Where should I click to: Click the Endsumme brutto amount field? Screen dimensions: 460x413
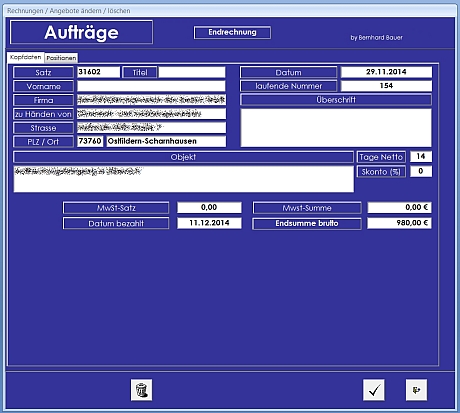tap(399, 223)
